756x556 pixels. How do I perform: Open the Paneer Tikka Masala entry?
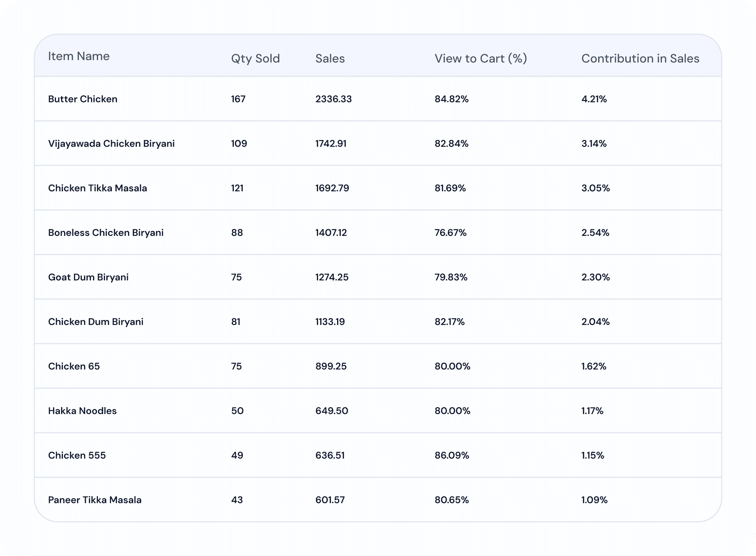(95, 500)
